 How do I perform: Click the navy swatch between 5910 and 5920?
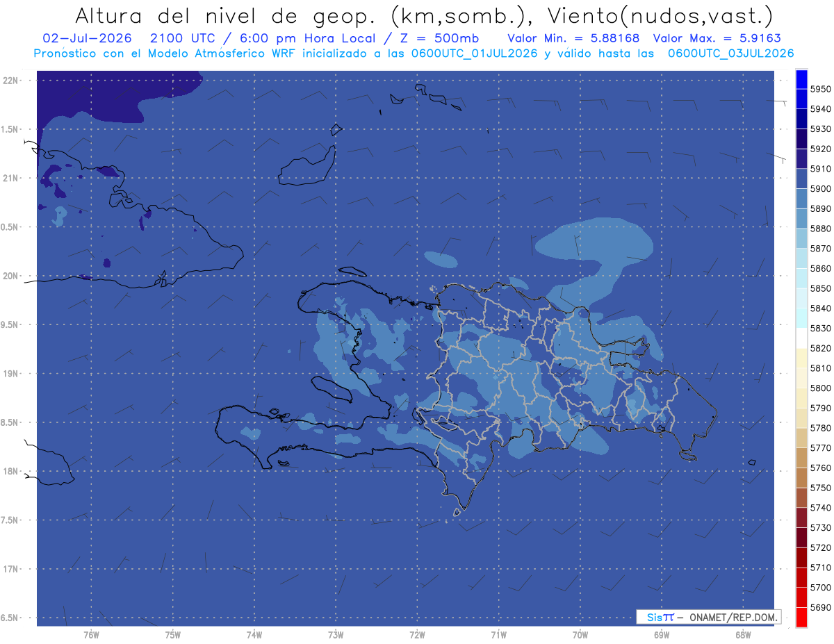pos(801,159)
